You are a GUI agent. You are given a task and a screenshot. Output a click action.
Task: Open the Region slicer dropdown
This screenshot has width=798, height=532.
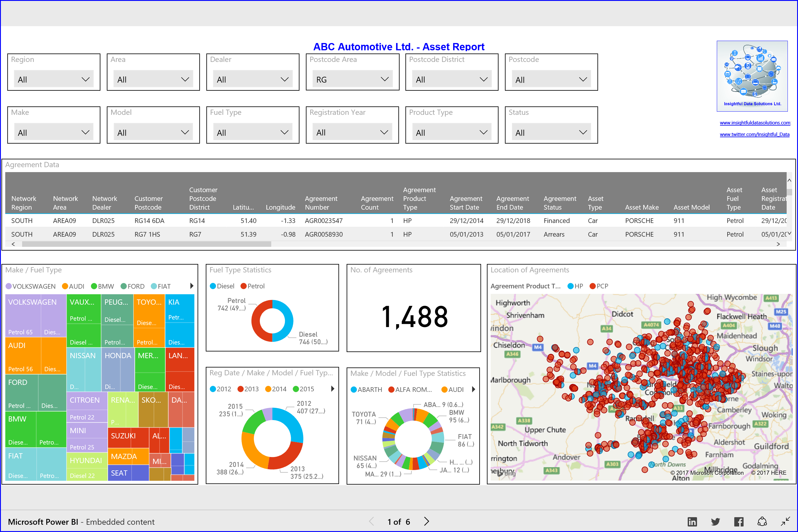[53, 79]
